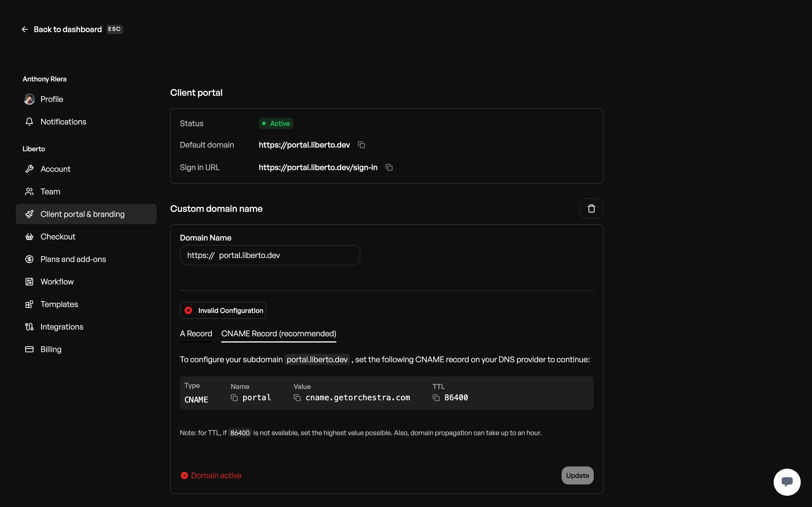Image resolution: width=812 pixels, height=507 pixels.
Task: Select the CNAME Record recommended tab
Action: [x=279, y=333]
